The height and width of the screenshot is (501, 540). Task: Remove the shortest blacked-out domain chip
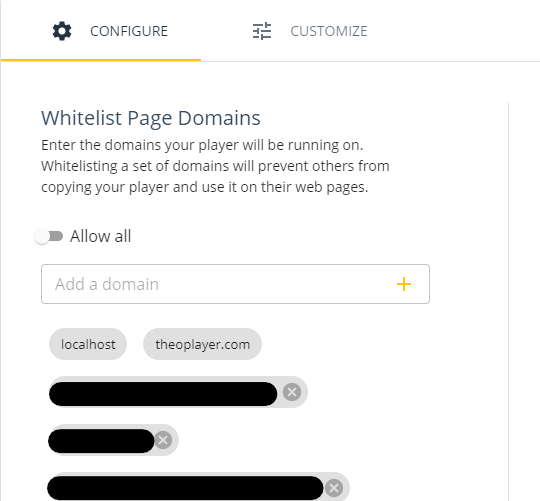click(x=163, y=440)
